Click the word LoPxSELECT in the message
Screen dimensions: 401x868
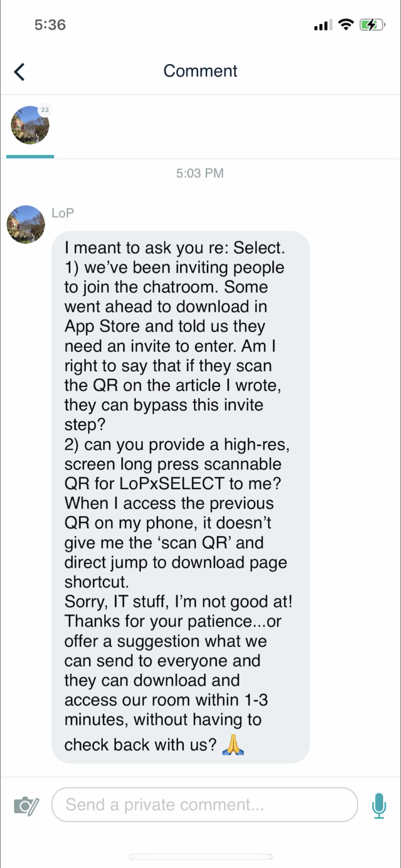pos(172,484)
